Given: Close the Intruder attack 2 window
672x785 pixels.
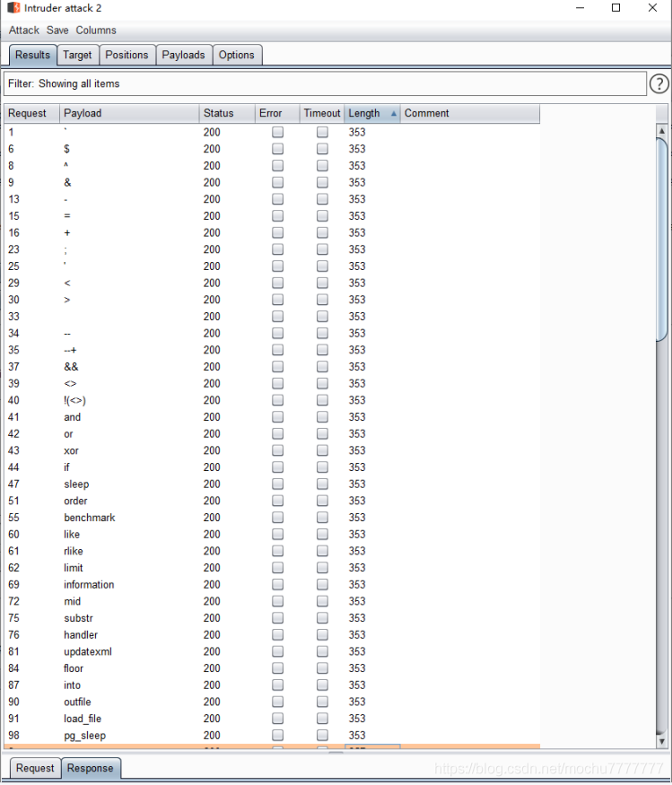Looking at the screenshot, I should click(652, 7).
